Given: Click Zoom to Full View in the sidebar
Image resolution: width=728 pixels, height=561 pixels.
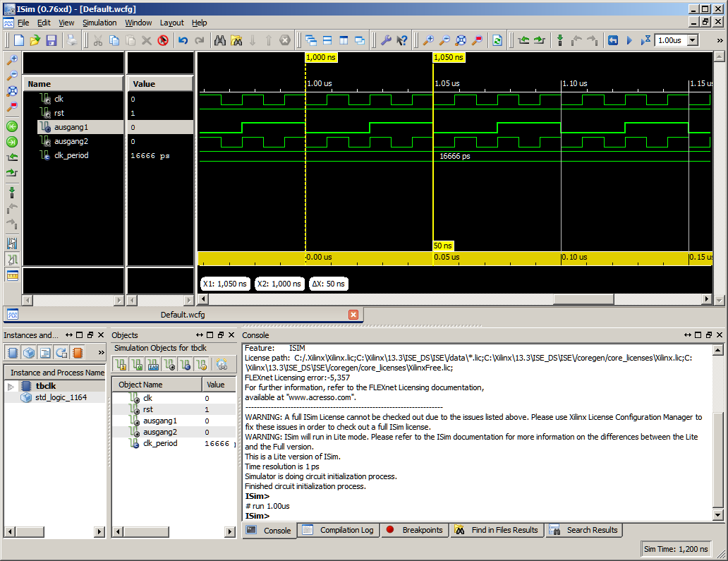Looking at the screenshot, I should point(12,91).
